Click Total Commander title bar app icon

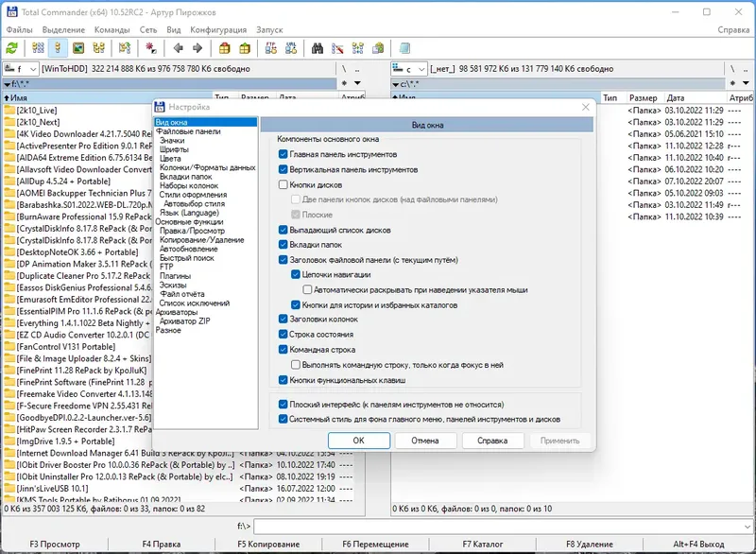(x=11, y=11)
